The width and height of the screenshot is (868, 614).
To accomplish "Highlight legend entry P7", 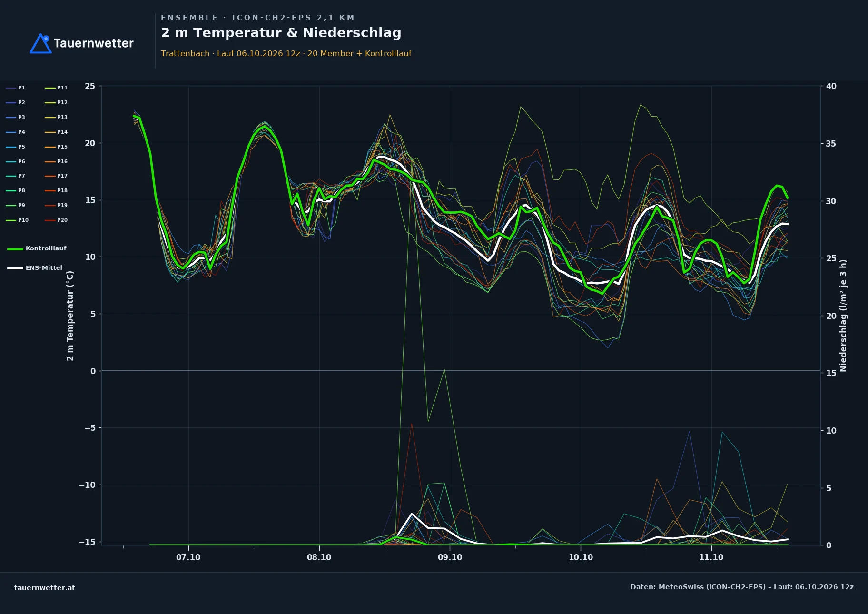I will coord(16,176).
